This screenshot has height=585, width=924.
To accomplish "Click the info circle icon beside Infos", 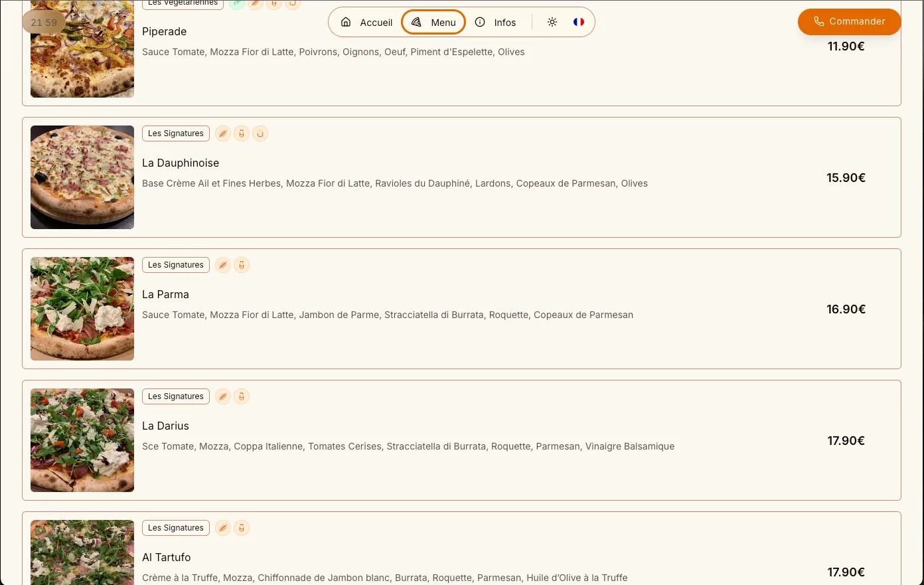I will [x=480, y=23].
